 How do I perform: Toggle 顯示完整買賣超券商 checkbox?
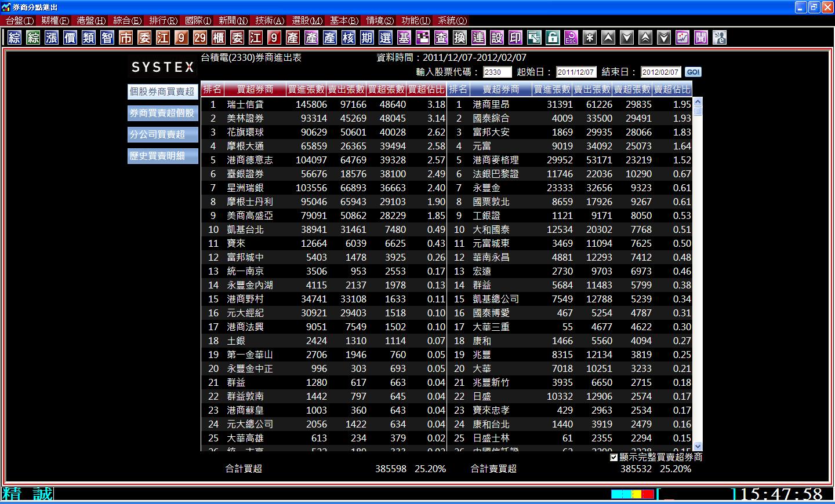(x=614, y=457)
